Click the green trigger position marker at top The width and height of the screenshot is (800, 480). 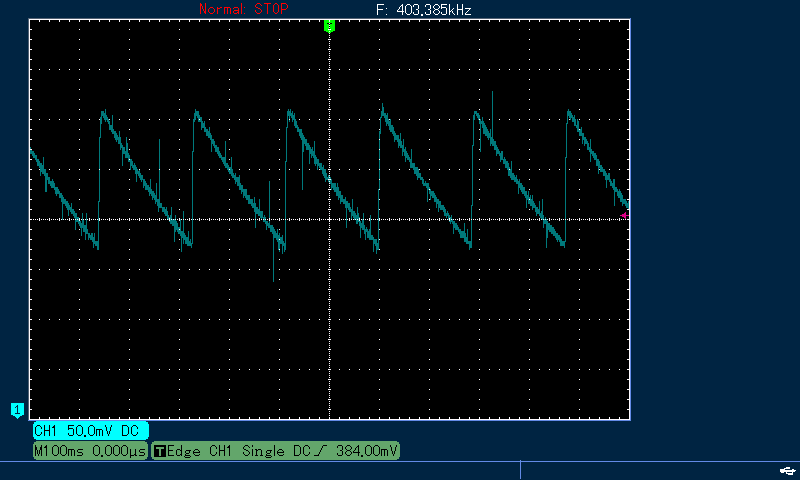click(x=330, y=26)
